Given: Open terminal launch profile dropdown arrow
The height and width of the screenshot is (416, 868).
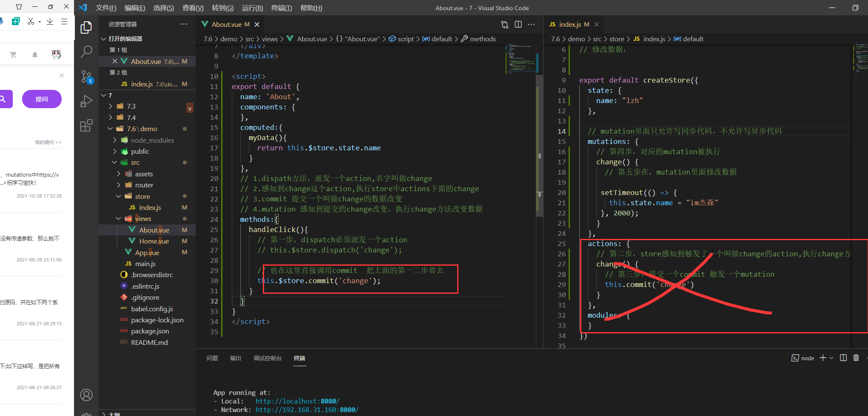Looking at the screenshot, I should 831,358.
